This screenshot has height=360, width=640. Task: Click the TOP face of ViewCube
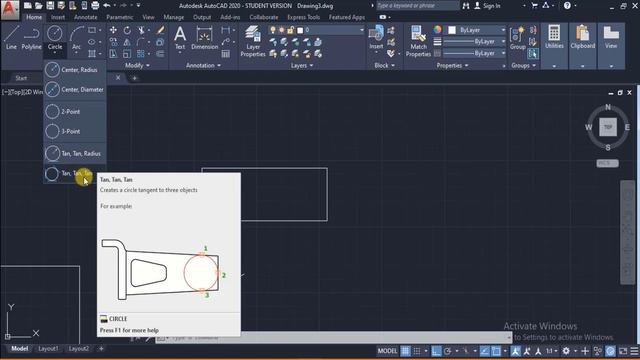point(608,127)
